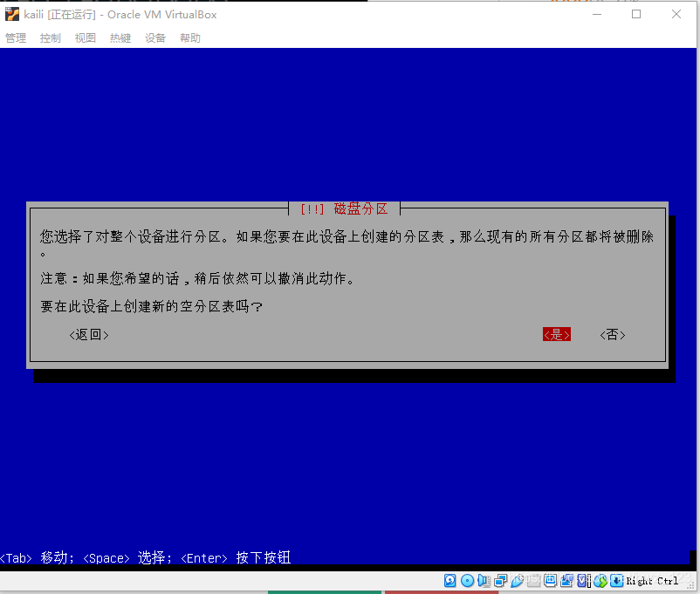Open the 控制 menu
The image size is (700, 594).
(x=50, y=38)
